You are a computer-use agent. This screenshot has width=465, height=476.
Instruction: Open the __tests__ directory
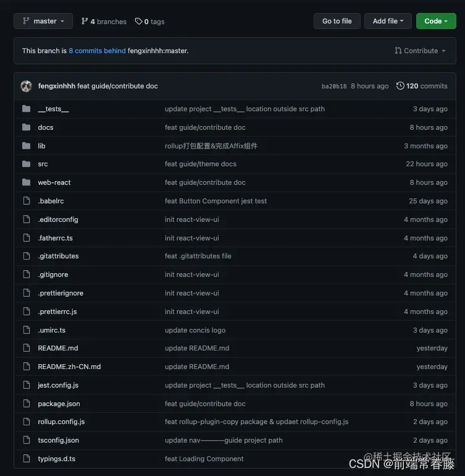click(x=53, y=109)
